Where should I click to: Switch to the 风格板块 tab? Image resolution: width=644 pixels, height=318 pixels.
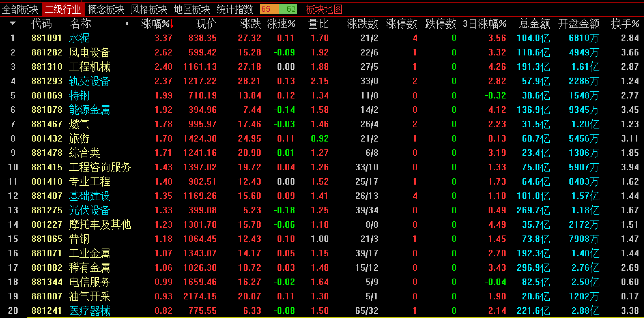[x=149, y=9]
